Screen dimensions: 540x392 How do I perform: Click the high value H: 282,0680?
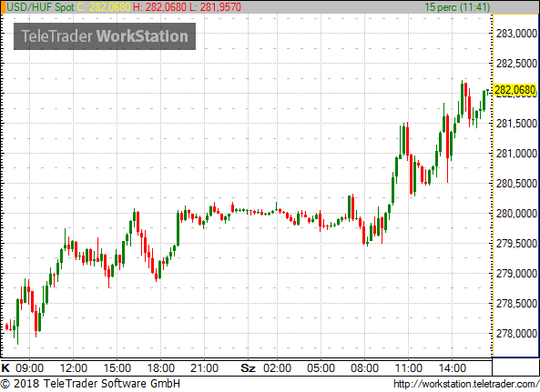[160, 7]
